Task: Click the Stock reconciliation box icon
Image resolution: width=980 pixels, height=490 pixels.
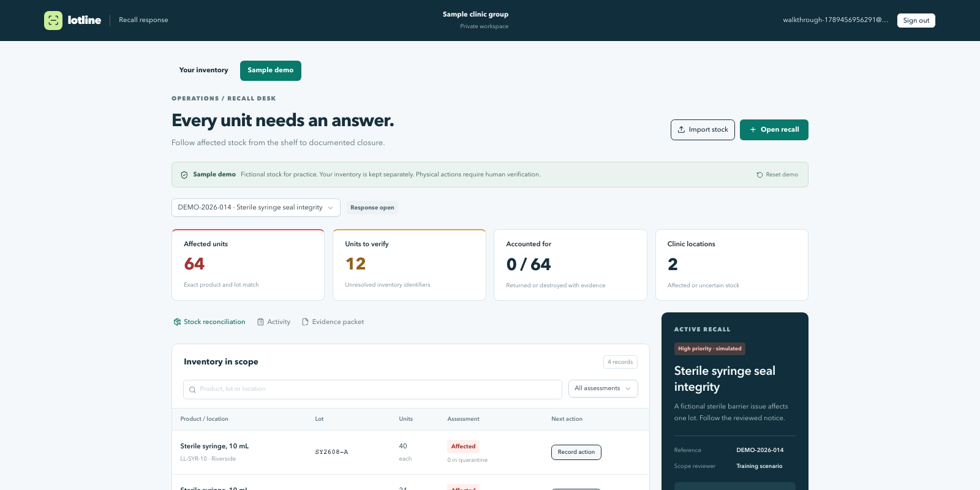Action: tap(177, 322)
